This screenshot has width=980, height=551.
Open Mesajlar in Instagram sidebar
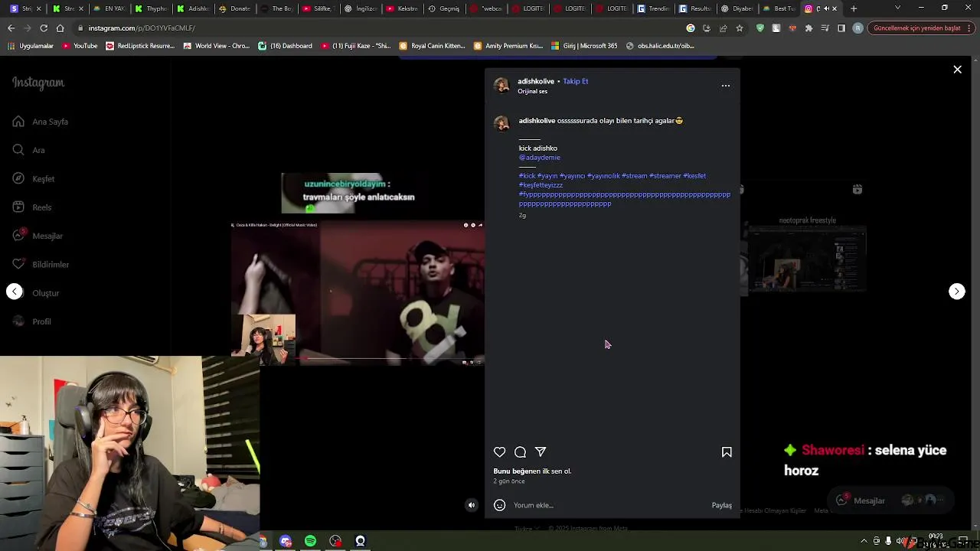click(38, 236)
